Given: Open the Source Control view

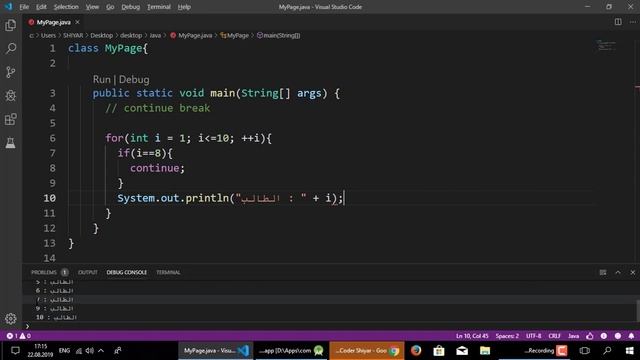Looking at the screenshot, I should tap(11, 72).
